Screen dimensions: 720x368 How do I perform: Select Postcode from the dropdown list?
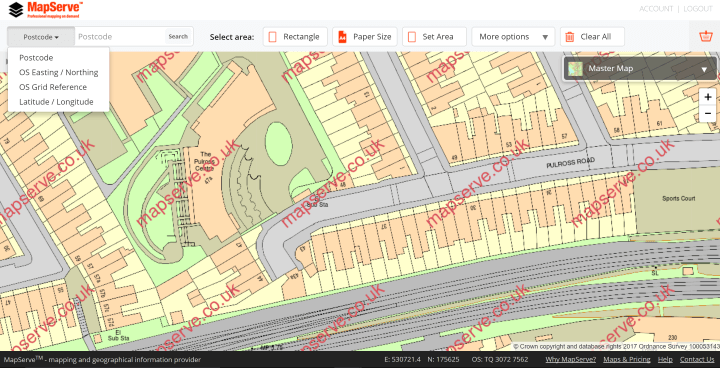[x=36, y=58]
